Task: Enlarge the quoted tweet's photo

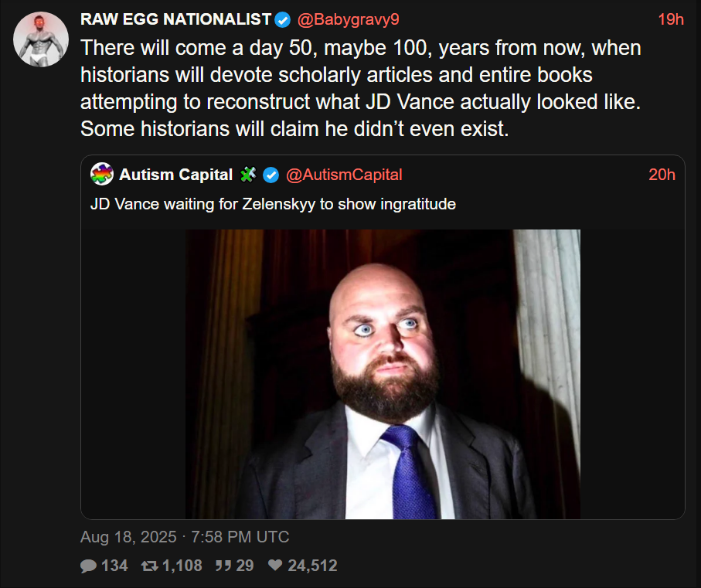Action: (383, 374)
